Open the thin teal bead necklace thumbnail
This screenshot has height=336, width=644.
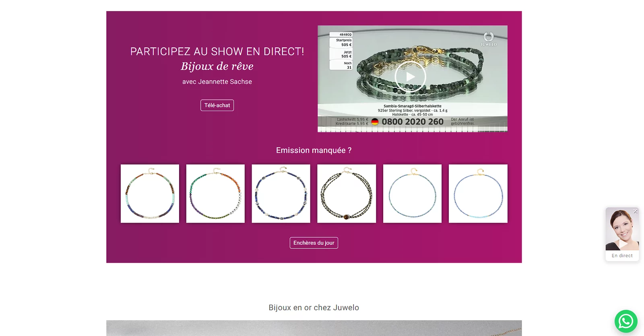pos(412,194)
